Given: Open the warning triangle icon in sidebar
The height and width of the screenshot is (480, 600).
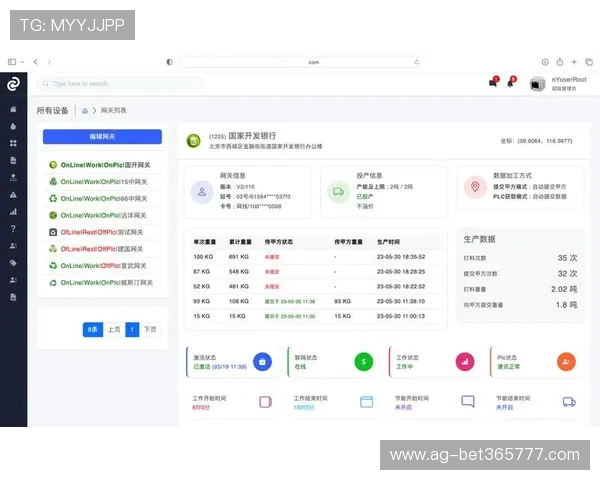Looking at the screenshot, I should coord(13,195).
